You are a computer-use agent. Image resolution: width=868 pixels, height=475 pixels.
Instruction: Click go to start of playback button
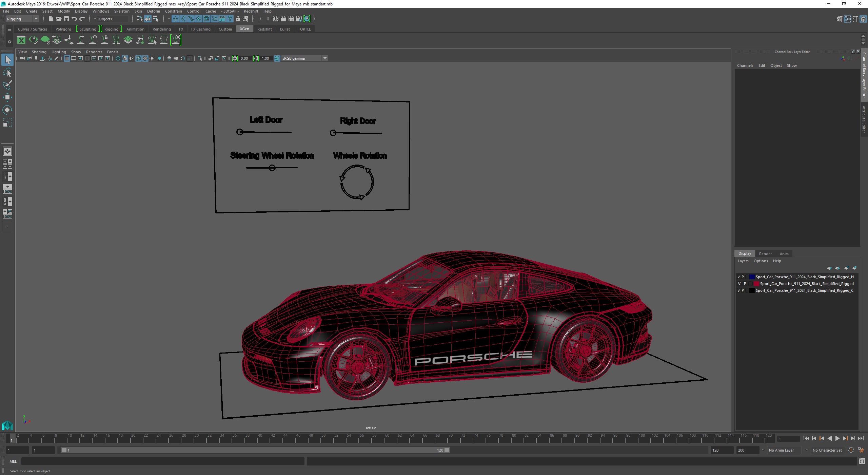(806, 438)
